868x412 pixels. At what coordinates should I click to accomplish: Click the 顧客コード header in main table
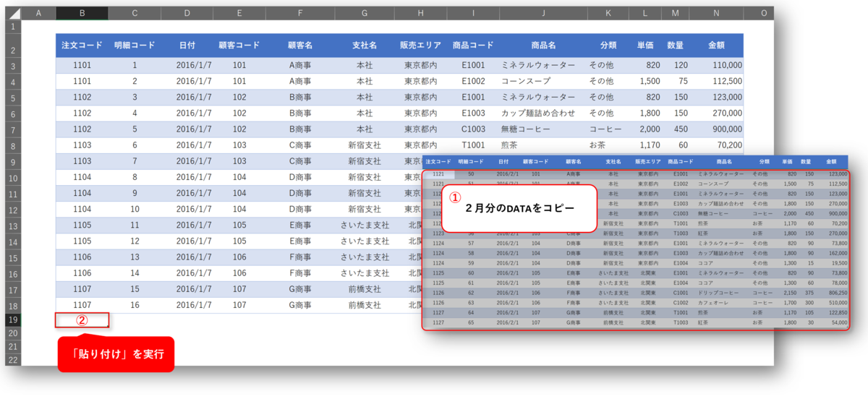click(239, 46)
